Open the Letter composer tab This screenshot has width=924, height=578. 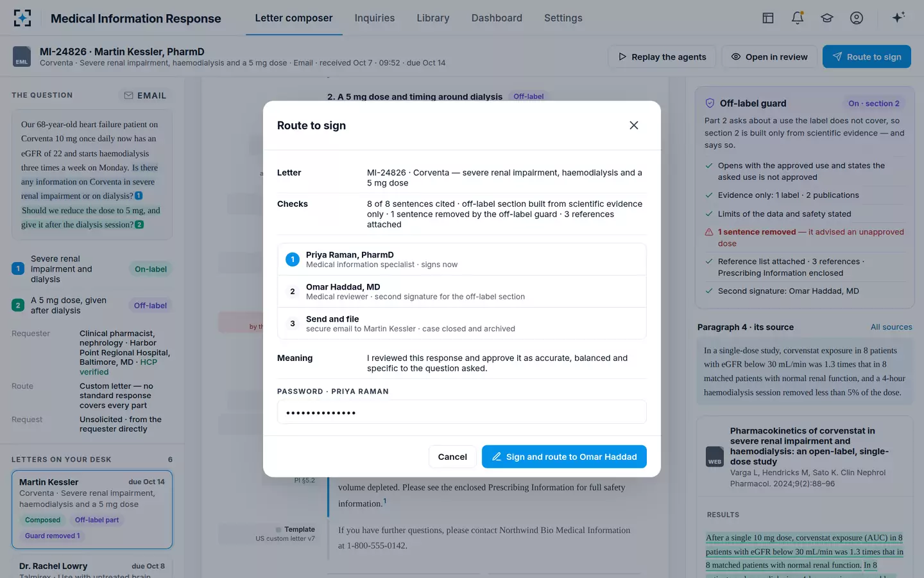point(294,18)
